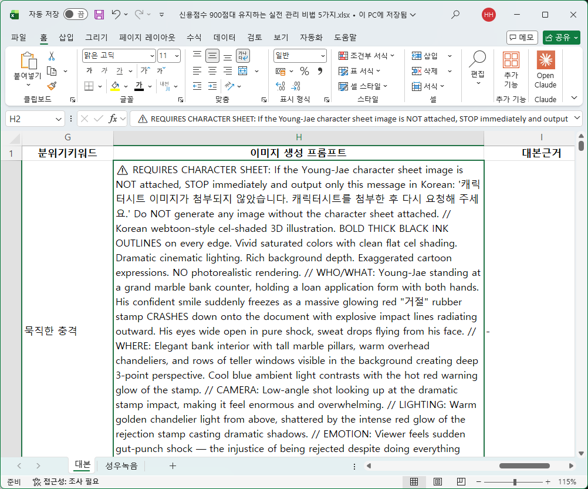Add a new sheet with plus button
The image size is (588, 489).
coord(172,466)
